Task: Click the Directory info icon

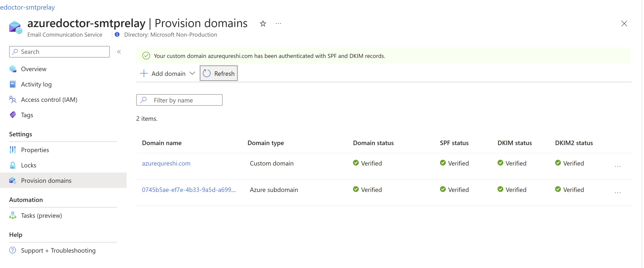Action: tap(117, 35)
